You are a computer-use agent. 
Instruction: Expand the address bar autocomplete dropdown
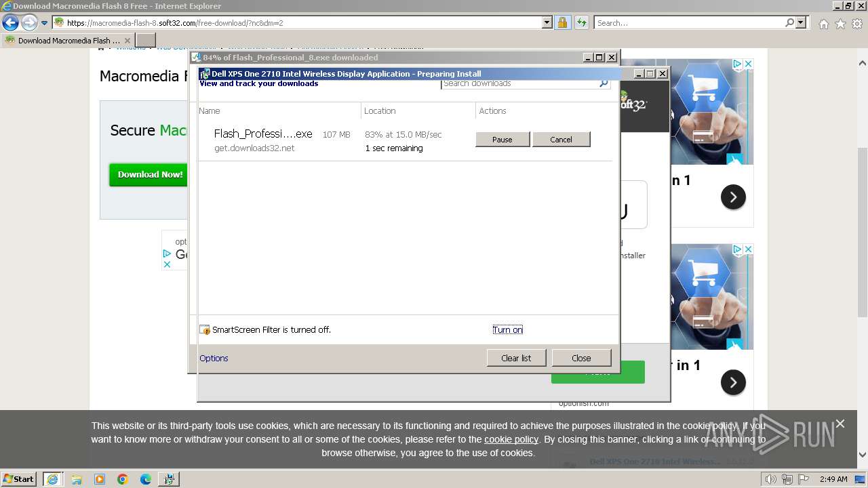[547, 22]
